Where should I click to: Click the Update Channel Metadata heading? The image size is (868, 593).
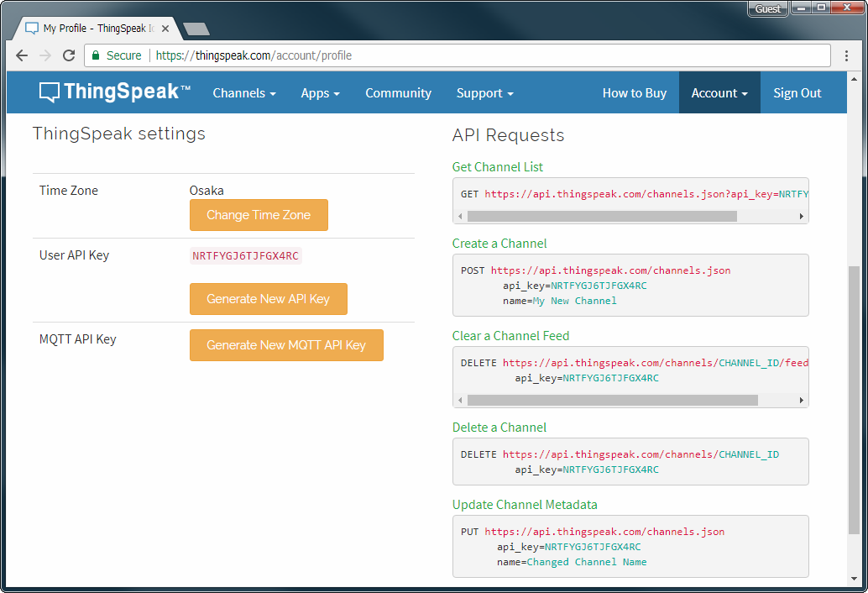[525, 505]
